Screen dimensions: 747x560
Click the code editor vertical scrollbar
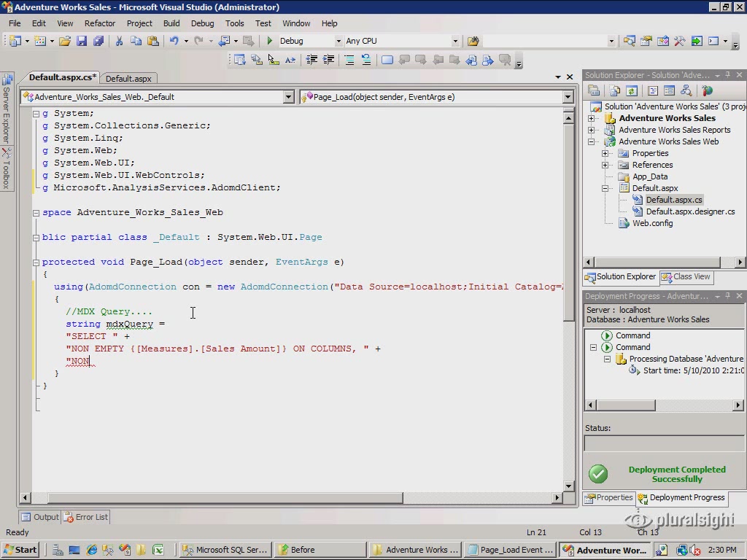(568, 302)
